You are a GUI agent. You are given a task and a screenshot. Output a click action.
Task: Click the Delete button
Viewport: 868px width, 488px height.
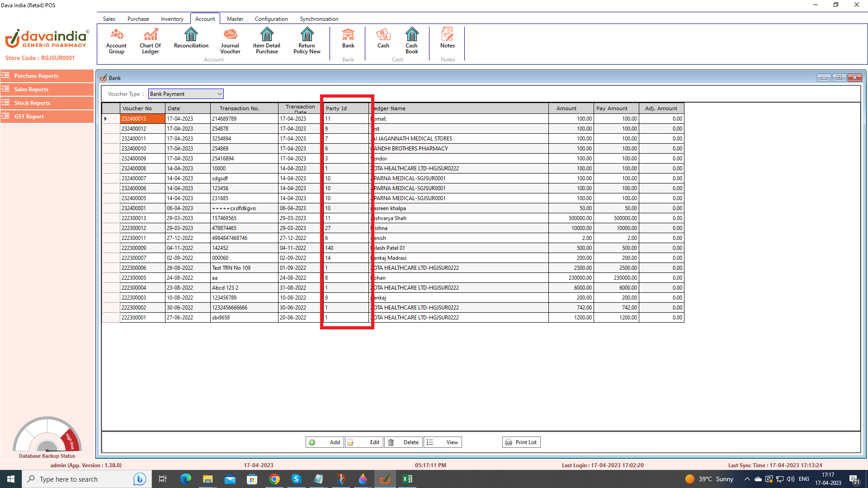click(x=404, y=442)
